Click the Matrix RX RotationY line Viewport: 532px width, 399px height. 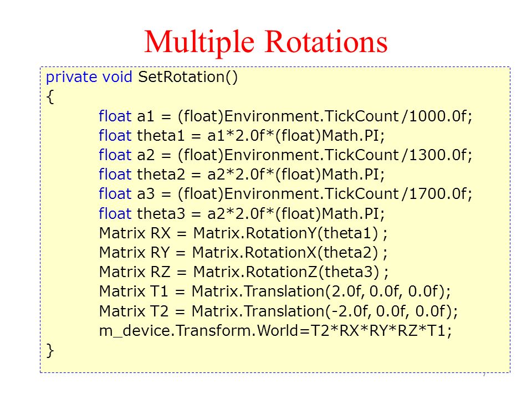(x=243, y=233)
